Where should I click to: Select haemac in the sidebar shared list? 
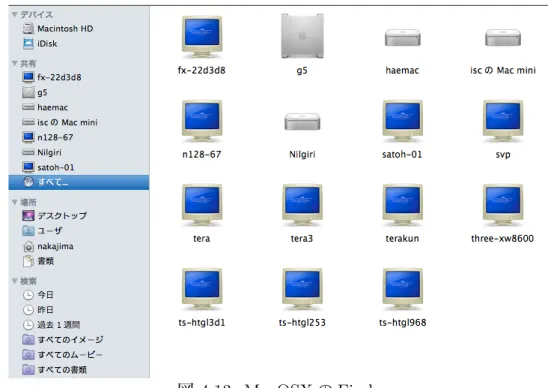(x=79, y=107)
